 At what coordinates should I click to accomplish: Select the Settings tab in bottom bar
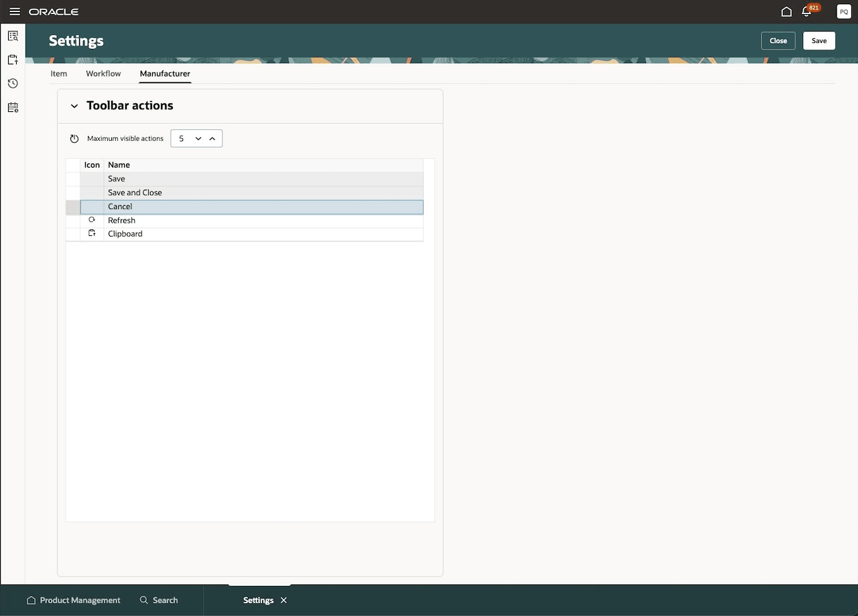[x=258, y=601]
